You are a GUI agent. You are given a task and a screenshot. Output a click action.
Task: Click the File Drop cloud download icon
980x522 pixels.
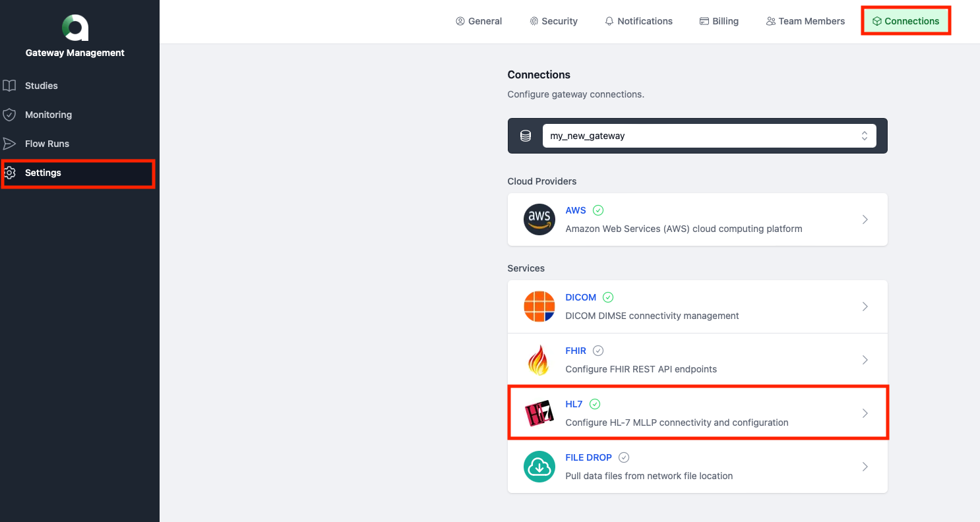539,467
